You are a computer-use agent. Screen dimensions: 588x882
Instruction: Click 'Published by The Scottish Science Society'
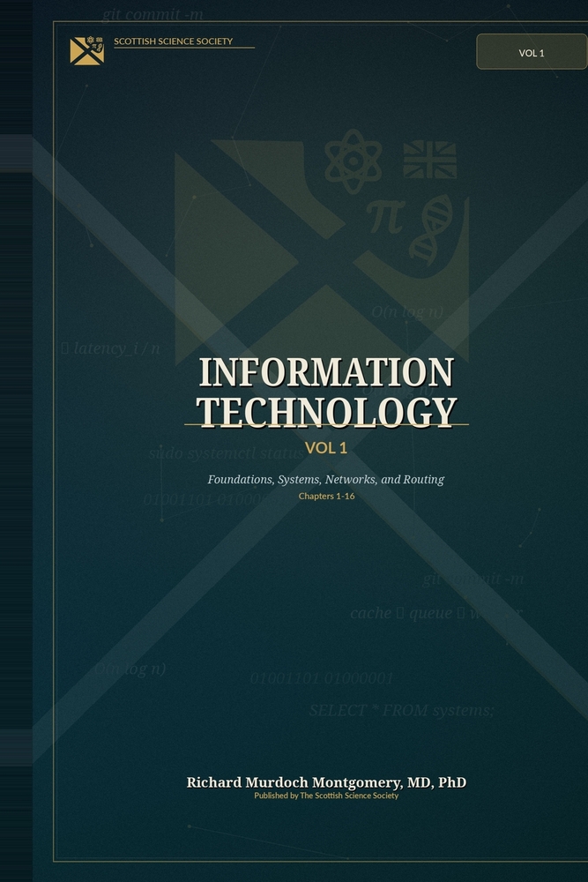(x=326, y=796)
